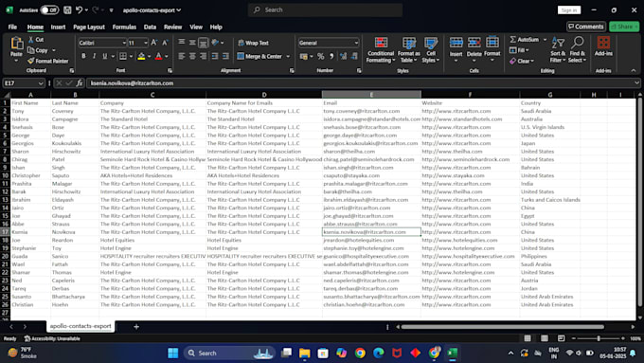Open the Borders button
The width and height of the screenshot is (644, 363).
[123, 56]
